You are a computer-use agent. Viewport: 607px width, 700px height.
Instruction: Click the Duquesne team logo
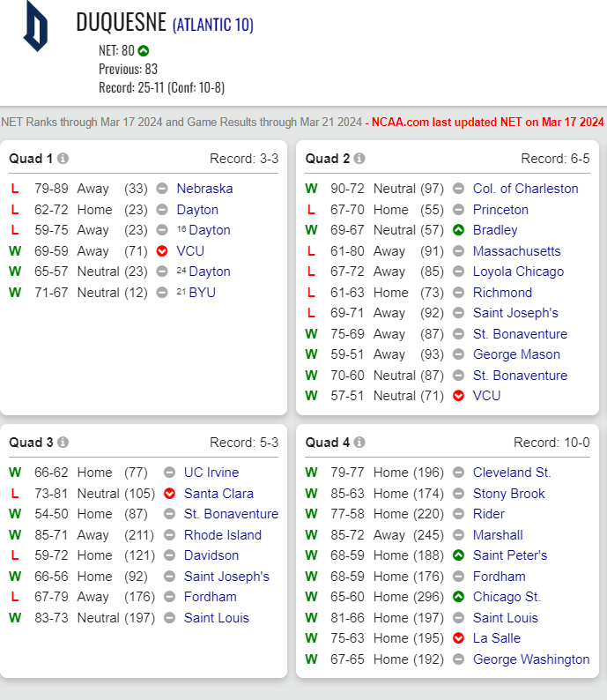pyautogui.click(x=36, y=26)
